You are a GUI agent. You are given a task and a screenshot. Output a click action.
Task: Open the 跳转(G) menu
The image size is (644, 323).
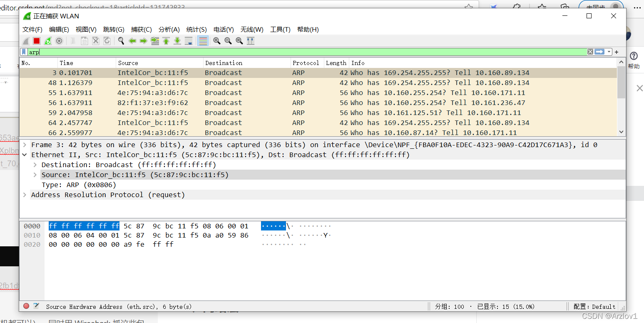point(114,30)
